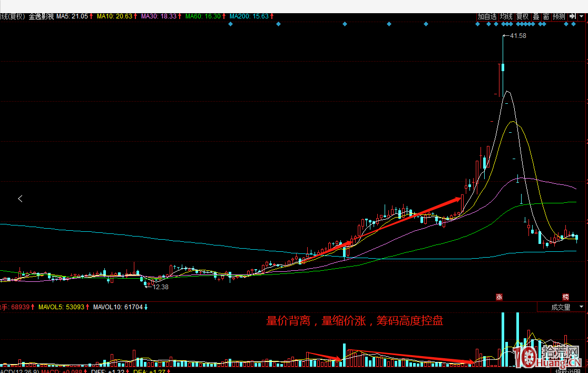Click the stock name 金逸影视
Image resolution: width=588 pixels, height=373 pixels.
(x=41, y=16)
